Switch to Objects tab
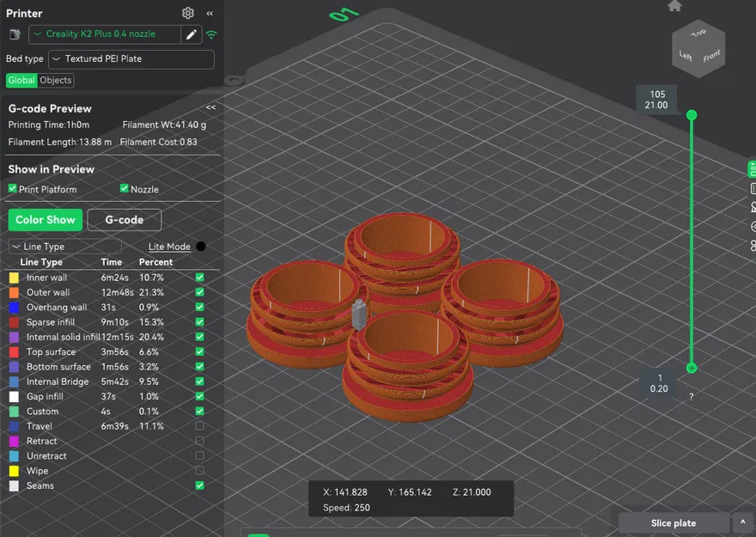 [x=56, y=80]
